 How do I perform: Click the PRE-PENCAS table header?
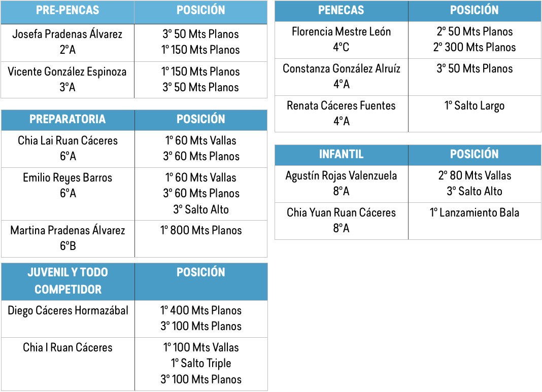[67, 12]
